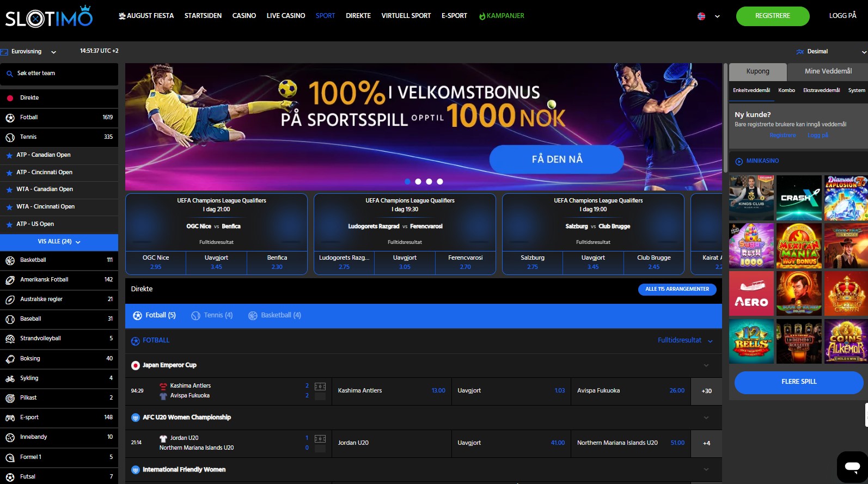The width and height of the screenshot is (868, 484).
Task: Bet on OGC Nice odds 2.95
Action: click(156, 263)
